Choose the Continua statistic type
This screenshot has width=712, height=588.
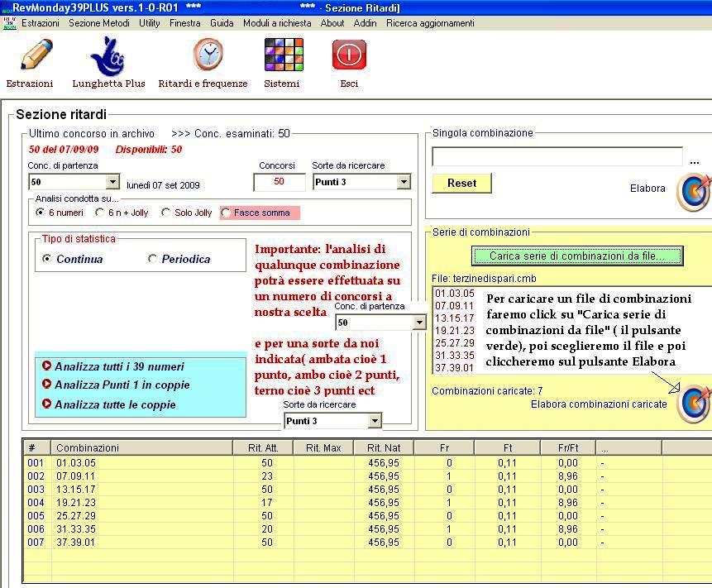pos(47,258)
